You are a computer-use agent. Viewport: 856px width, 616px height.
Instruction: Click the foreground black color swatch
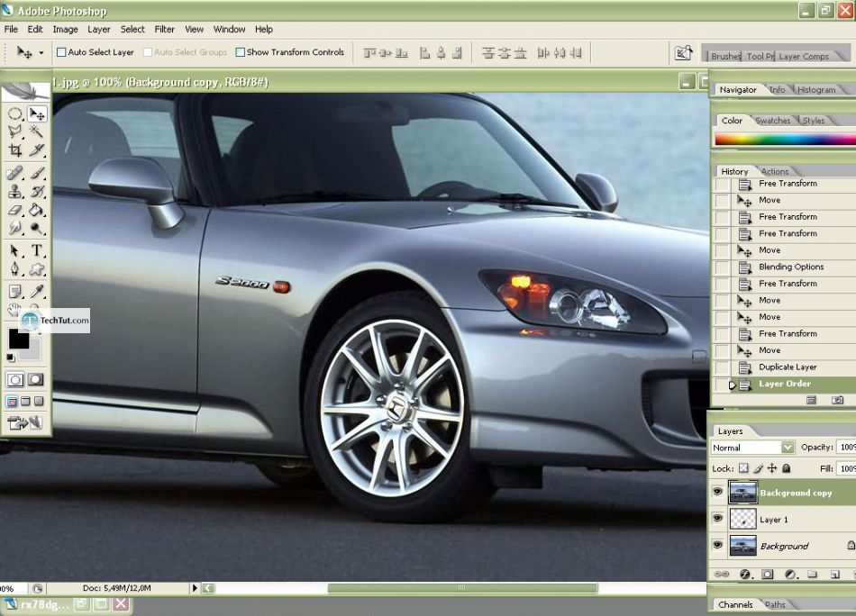pyautogui.click(x=18, y=339)
